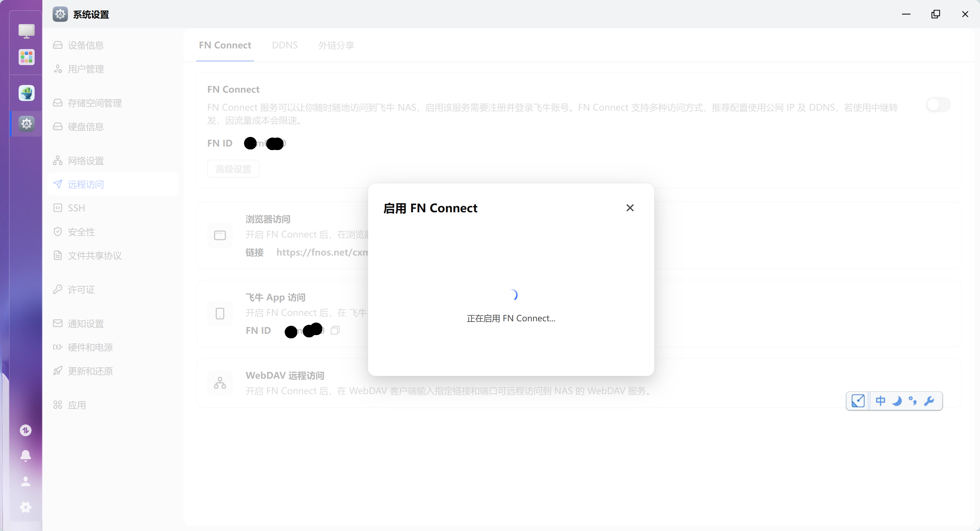Enable the FN Connect service toggle switch

point(938,105)
